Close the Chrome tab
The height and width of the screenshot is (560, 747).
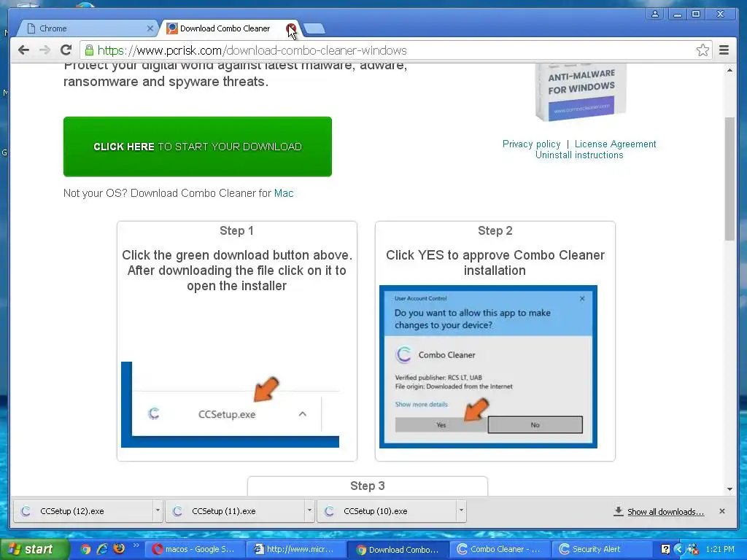tap(150, 28)
